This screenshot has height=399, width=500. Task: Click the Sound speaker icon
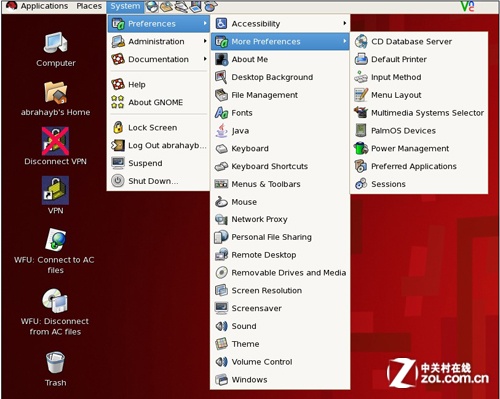221,326
